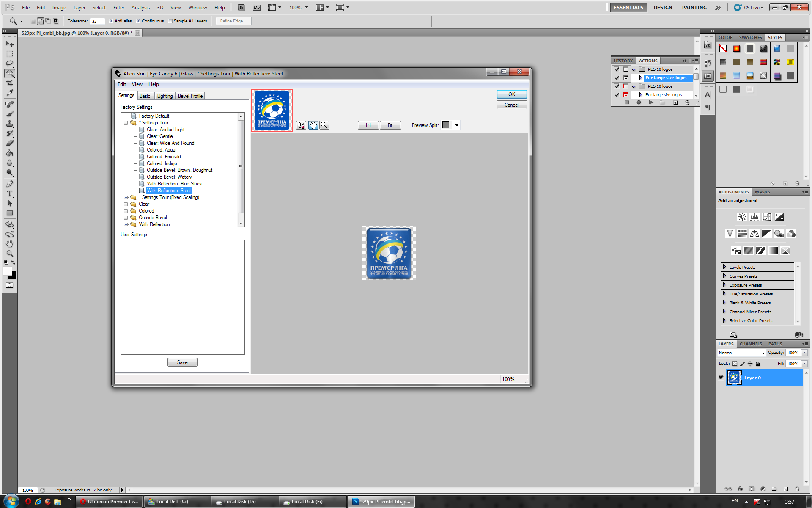Select the Crop tool in toolbar
This screenshot has width=812, height=508.
[x=10, y=83]
